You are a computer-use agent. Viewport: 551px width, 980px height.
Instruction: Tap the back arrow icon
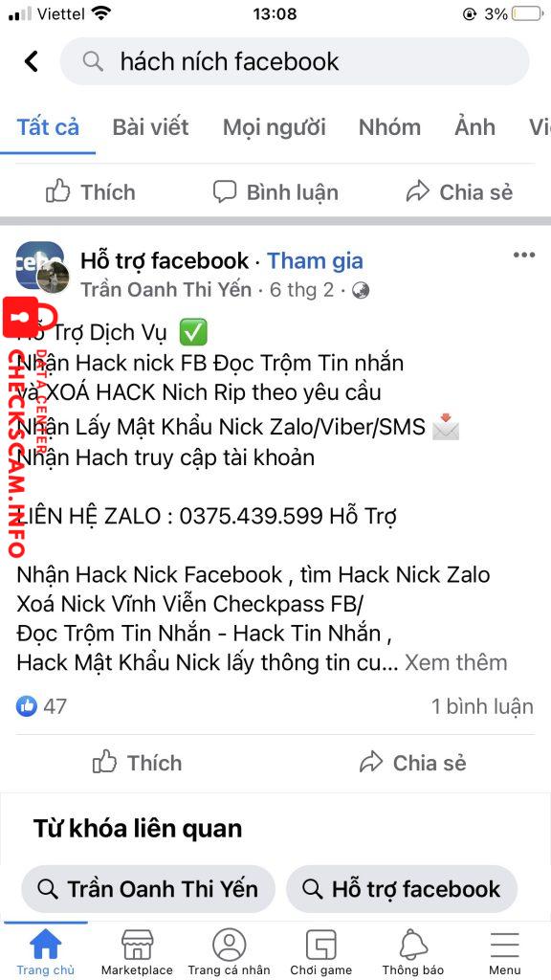pos(32,61)
